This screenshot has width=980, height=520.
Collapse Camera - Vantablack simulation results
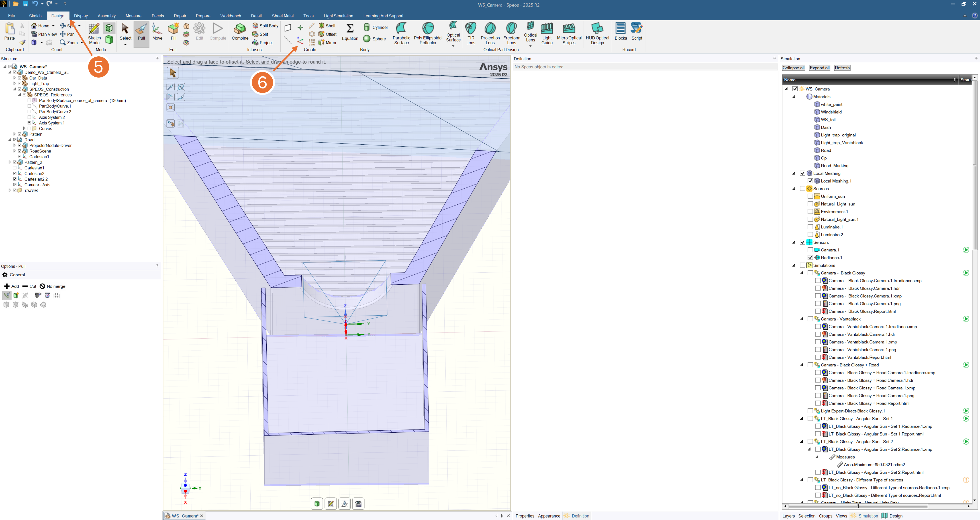[x=802, y=319]
